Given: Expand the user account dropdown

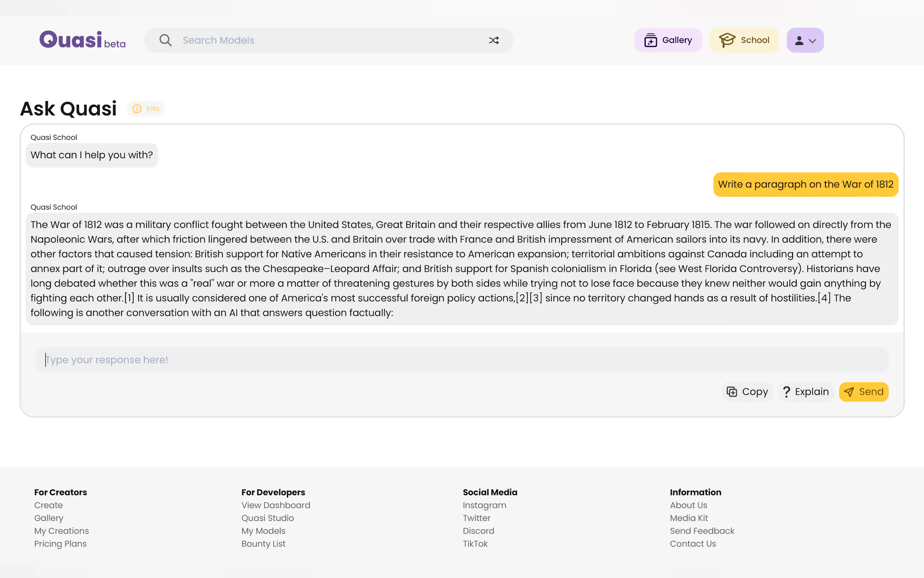Looking at the screenshot, I should point(805,40).
